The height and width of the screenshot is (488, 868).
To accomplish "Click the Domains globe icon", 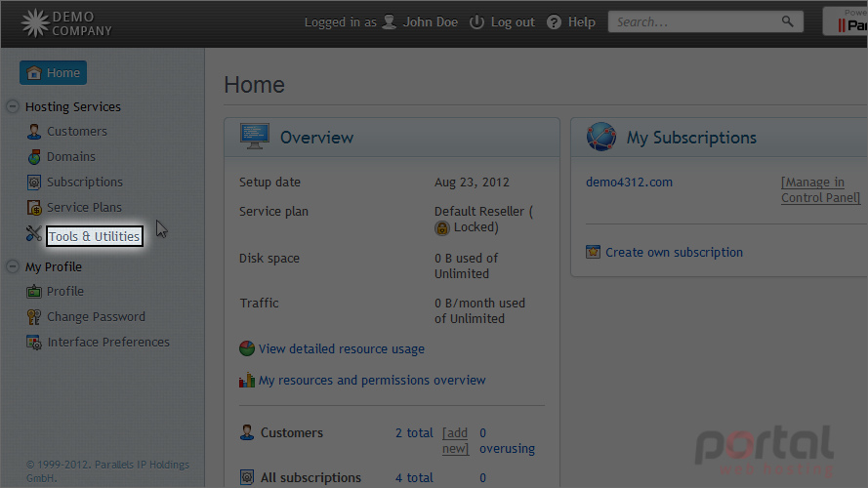I will click(34, 157).
